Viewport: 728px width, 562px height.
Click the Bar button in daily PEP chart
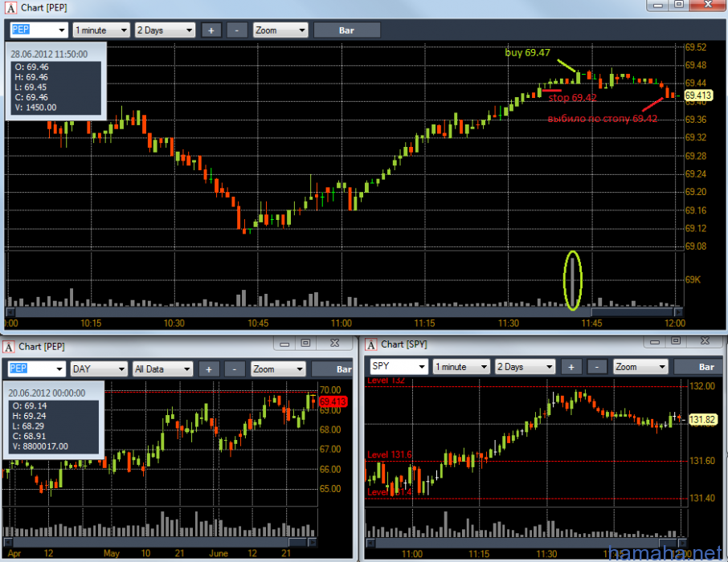click(332, 369)
